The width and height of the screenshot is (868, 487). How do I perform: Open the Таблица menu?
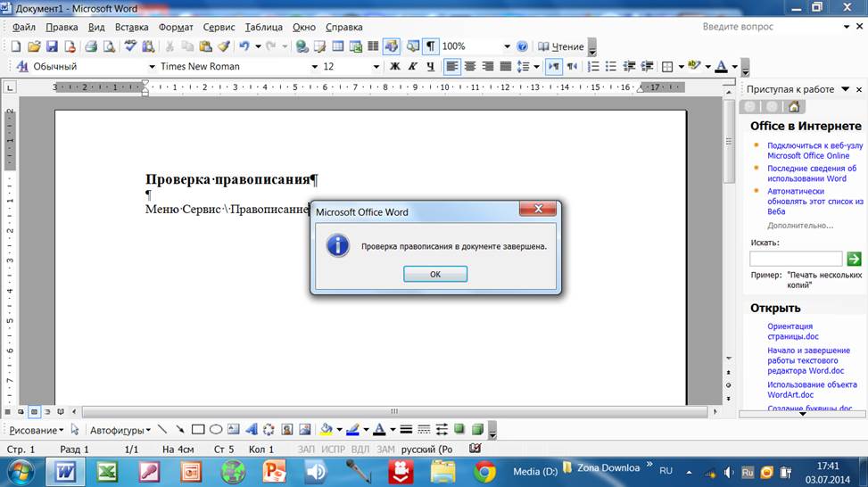pos(263,27)
